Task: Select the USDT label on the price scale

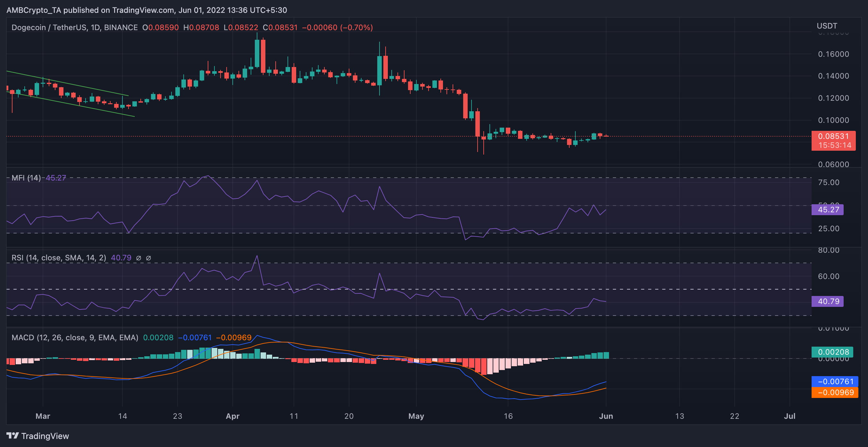Action: [x=828, y=26]
